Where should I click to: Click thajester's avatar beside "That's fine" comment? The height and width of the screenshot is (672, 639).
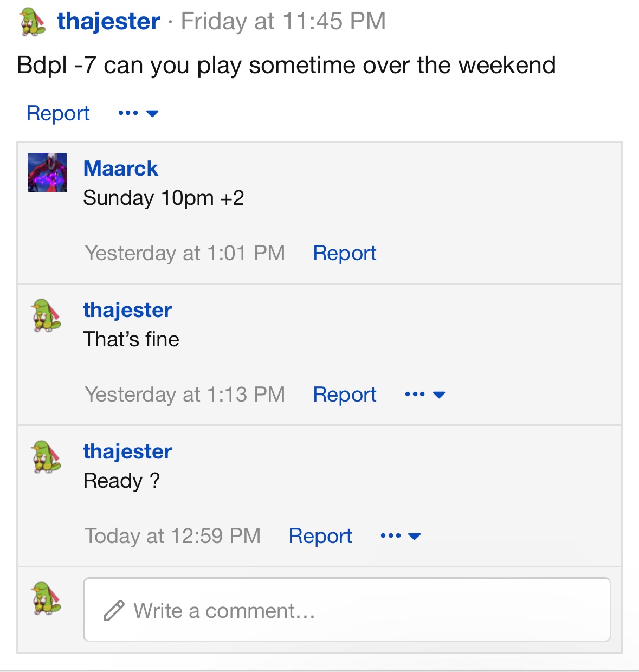47,315
